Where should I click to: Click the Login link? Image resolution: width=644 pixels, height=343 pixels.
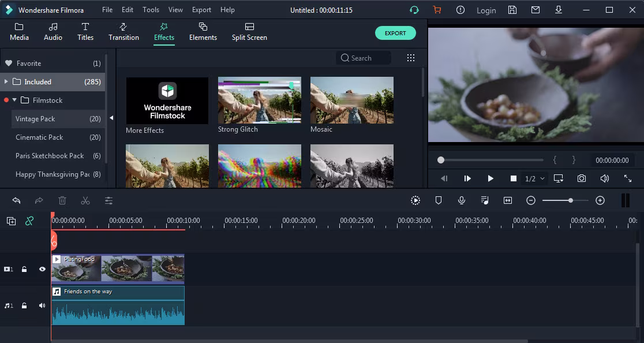pyautogui.click(x=486, y=10)
